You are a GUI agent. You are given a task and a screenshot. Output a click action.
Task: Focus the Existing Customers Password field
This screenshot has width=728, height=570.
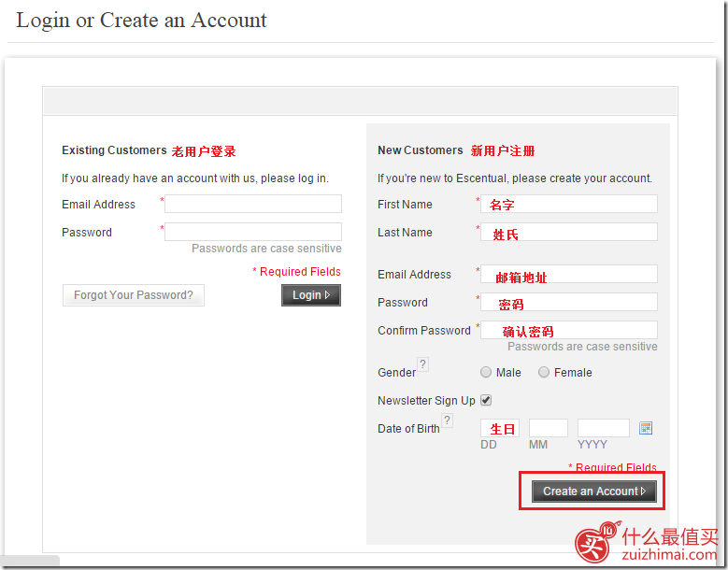pyautogui.click(x=253, y=232)
